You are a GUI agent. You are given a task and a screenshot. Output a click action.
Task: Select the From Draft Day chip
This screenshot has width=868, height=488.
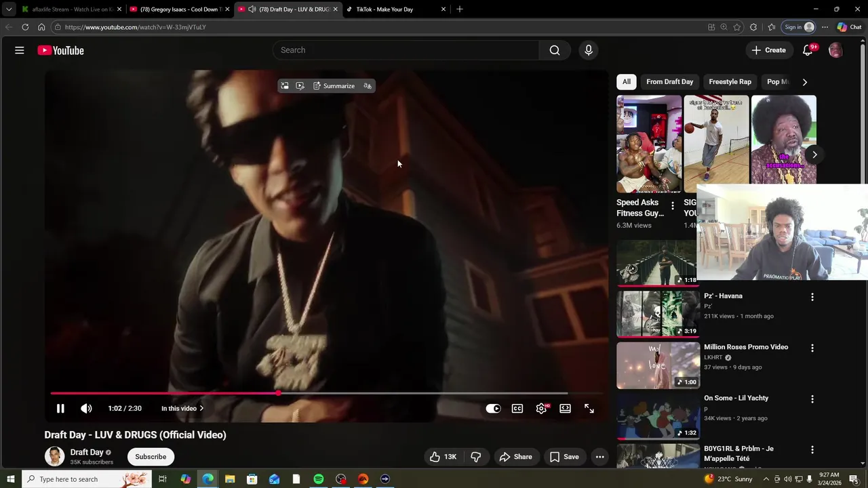(669, 82)
